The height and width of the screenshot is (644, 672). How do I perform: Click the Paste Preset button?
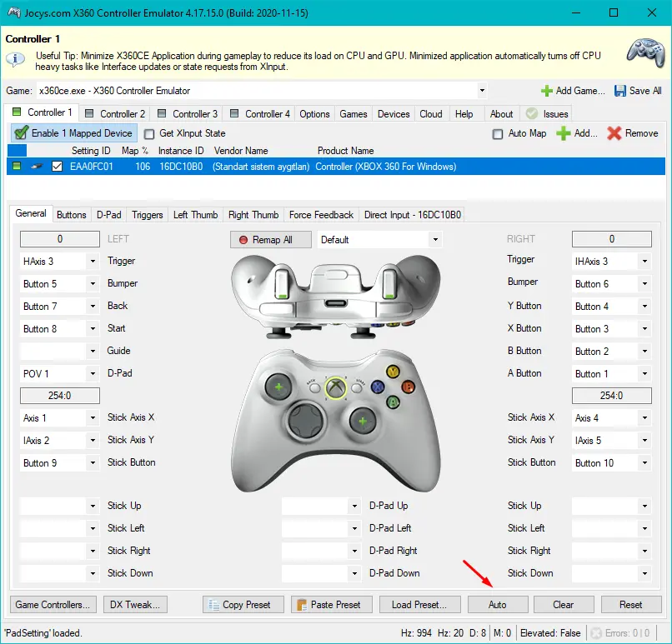pyautogui.click(x=332, y=605)
